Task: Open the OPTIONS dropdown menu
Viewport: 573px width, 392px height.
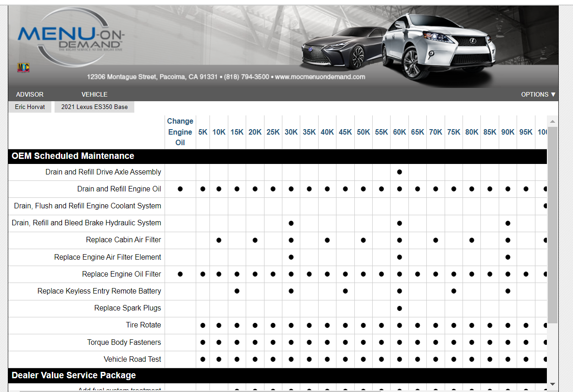Action: point(538,94)
